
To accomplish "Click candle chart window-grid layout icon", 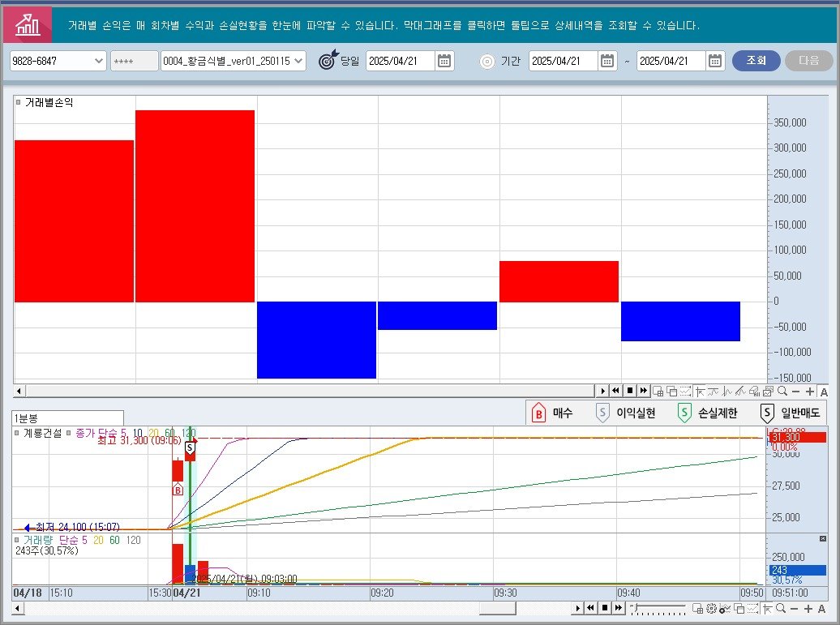I will [x=697, y=609].
